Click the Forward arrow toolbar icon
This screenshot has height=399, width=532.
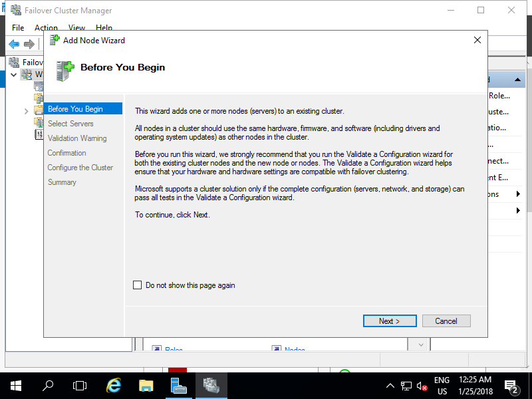(x=29, y=44)
